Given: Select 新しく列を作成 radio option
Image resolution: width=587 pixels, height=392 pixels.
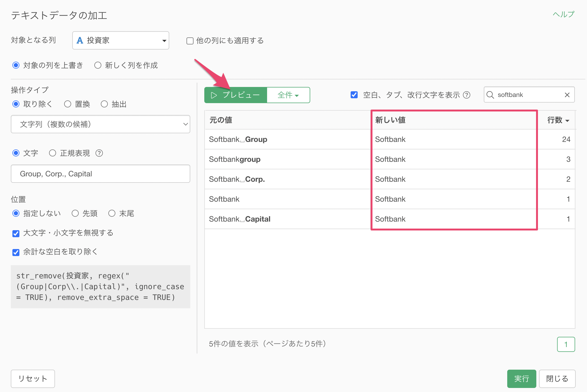Looking at the screenshot, I should point(98,65).
